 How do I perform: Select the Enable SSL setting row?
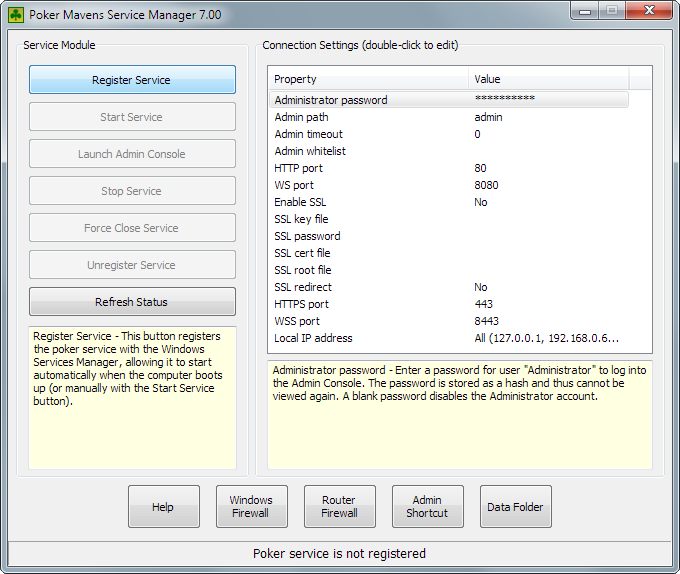(x=300, y=202)
